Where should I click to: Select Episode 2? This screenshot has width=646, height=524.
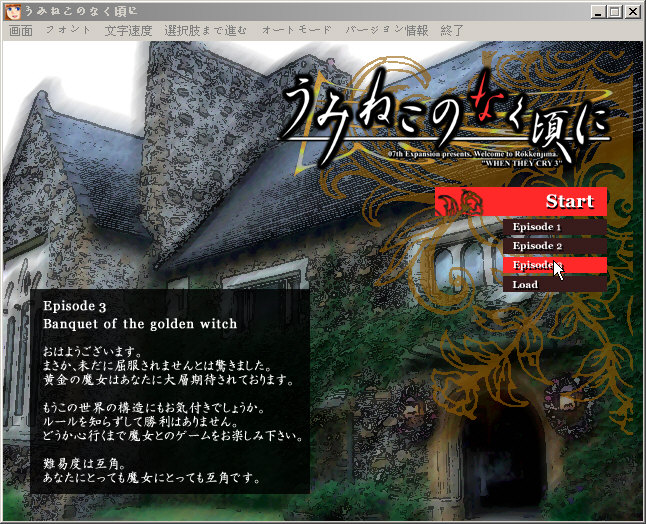(555, 246)
